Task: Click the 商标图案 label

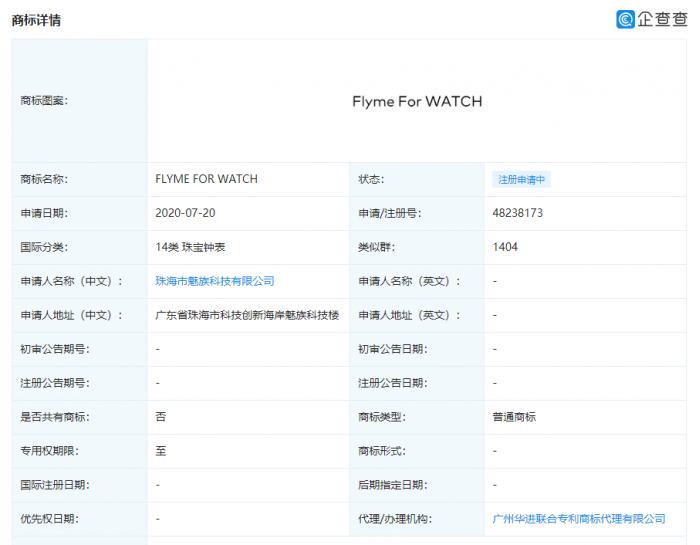Action: click(44, 101)
